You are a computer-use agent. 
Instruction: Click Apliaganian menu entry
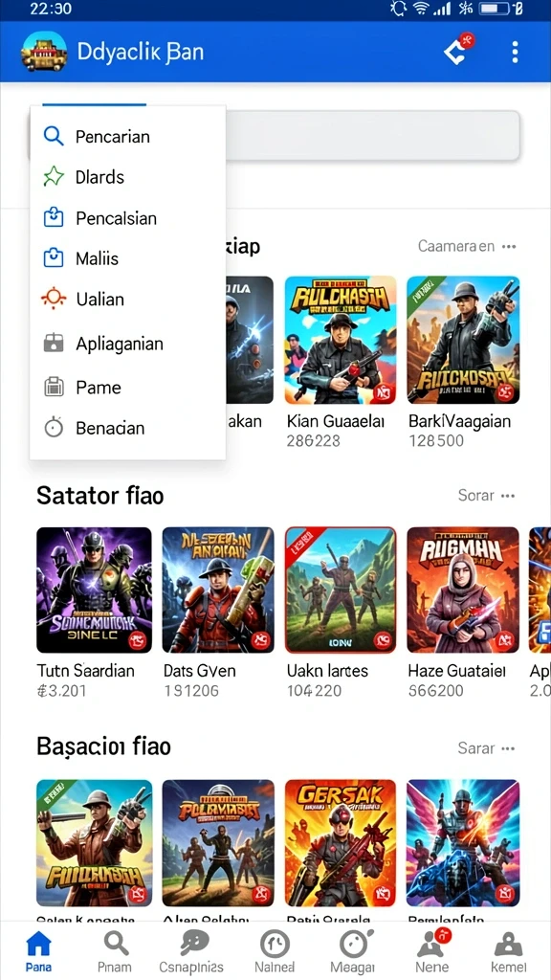pyautogui.click(x=127, y=344)
